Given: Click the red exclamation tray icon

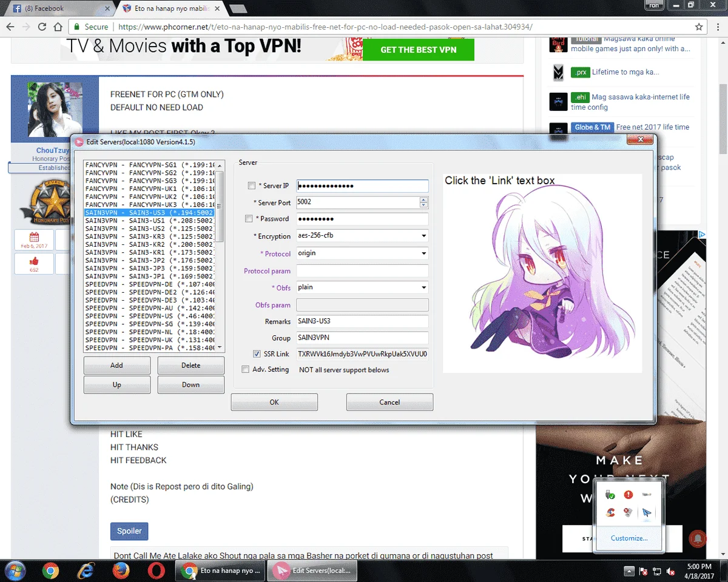Looking at the screenshot, I should [629, 495].
